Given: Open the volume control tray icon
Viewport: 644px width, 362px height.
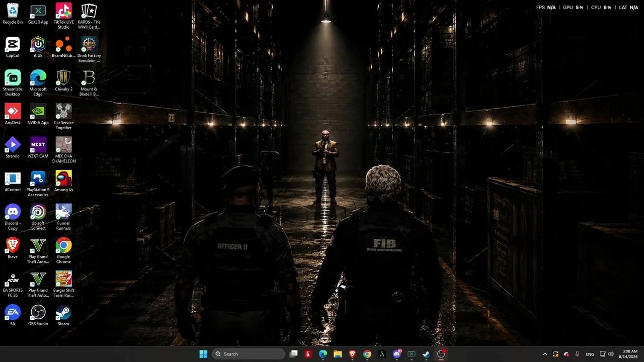Looking at the screenshot, I should click(x=611, y=354).
